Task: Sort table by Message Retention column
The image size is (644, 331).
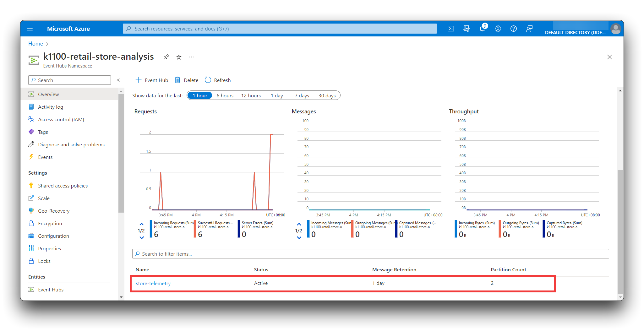Action: (394, 269)
